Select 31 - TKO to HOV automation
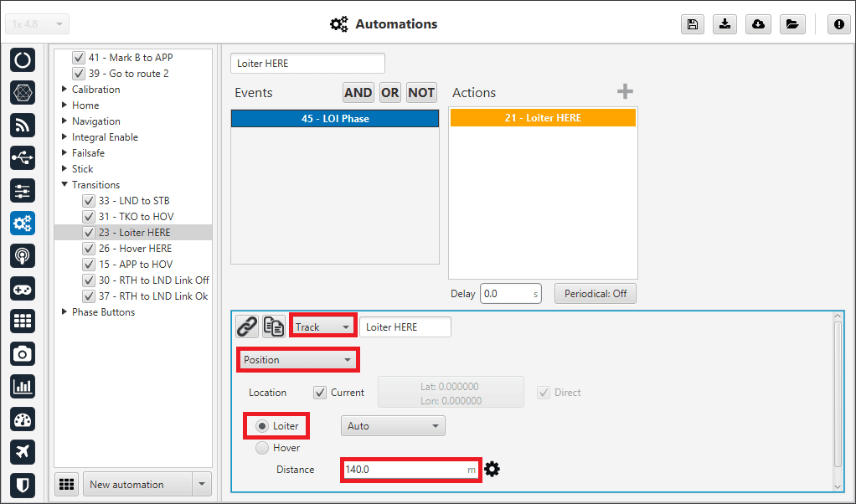The height and width of the screenshot is (504, 856). coord(136,217)
